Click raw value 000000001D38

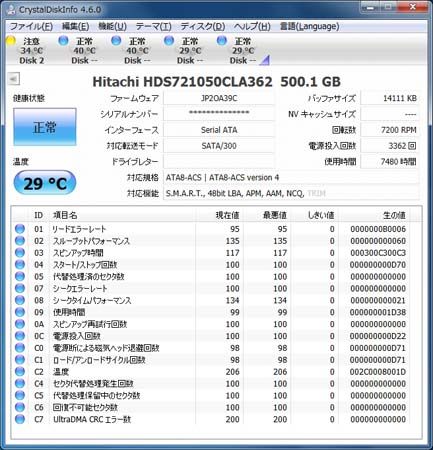tap(378, 312)
